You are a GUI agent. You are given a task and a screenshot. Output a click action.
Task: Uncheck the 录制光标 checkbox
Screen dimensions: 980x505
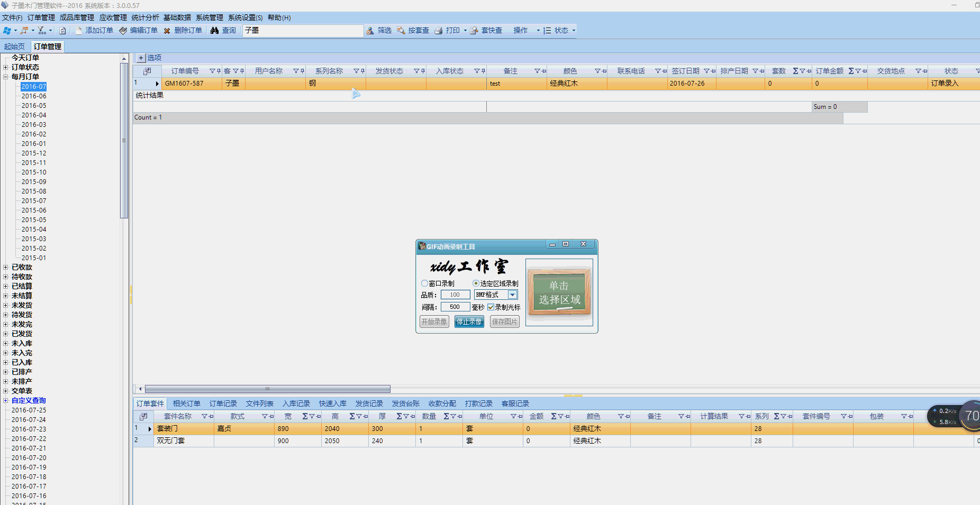click(491, 307)
